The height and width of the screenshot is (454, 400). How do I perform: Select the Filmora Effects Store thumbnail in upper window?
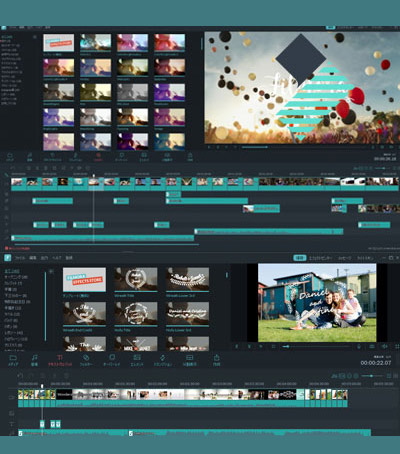pos(59,43)
